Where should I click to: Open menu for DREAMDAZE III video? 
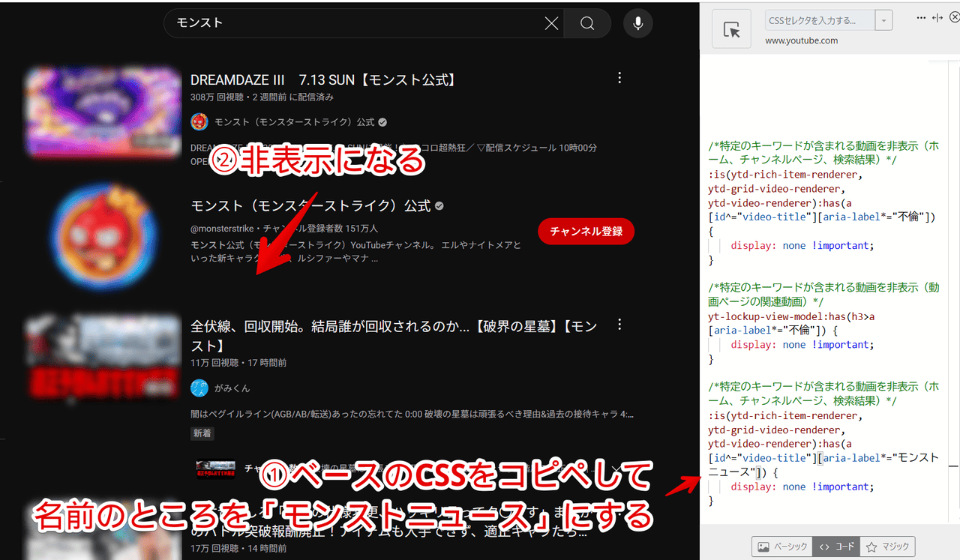coord(619,78)
